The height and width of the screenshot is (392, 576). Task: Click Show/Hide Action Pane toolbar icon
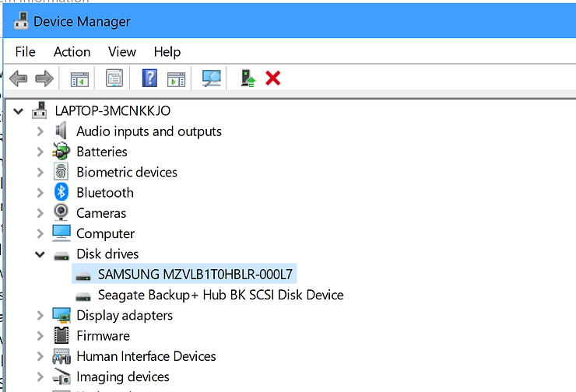point(177,79)
